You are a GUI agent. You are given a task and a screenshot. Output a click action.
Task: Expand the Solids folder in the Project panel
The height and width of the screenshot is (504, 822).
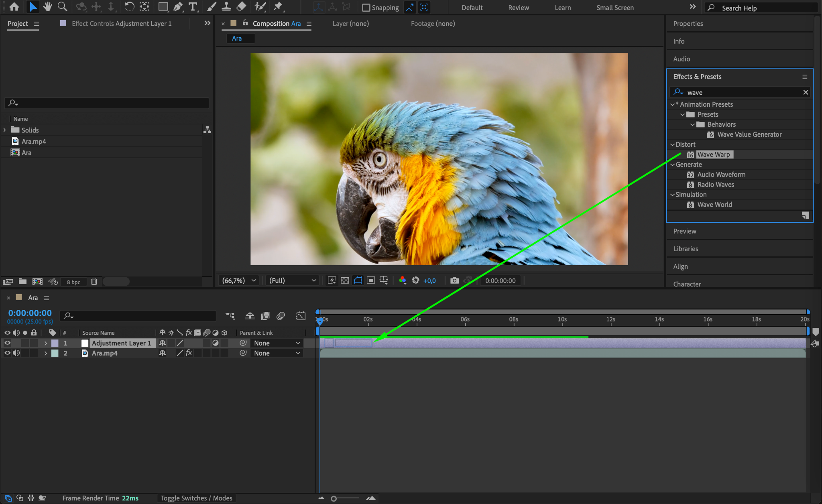point(4,130)
